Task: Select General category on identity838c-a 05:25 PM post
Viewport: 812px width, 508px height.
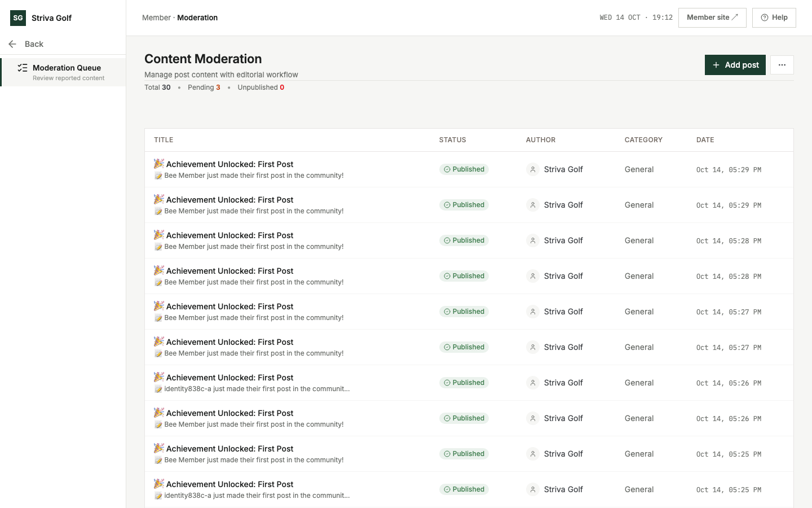Action: click(639, 489)
